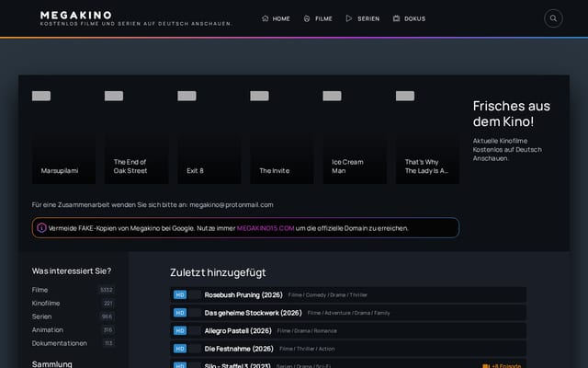Select the Marsupilami movie card
588x368 pixels.
coord(63,135)
